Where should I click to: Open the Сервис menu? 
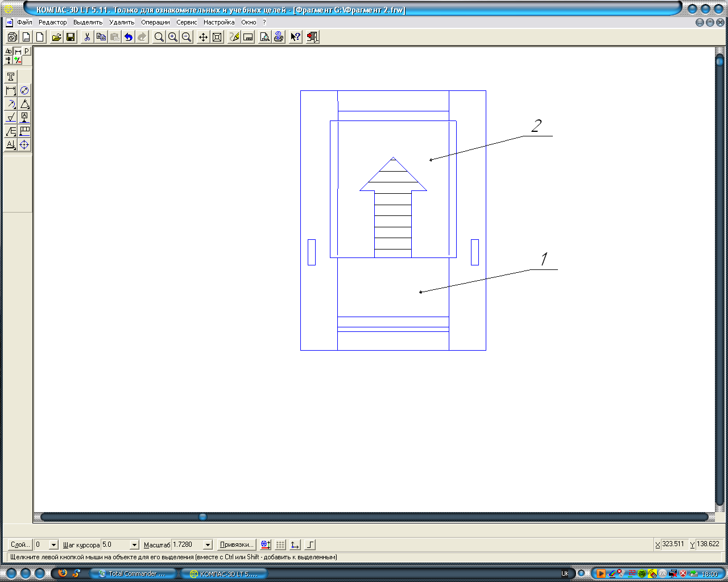(x=187, y=22)
